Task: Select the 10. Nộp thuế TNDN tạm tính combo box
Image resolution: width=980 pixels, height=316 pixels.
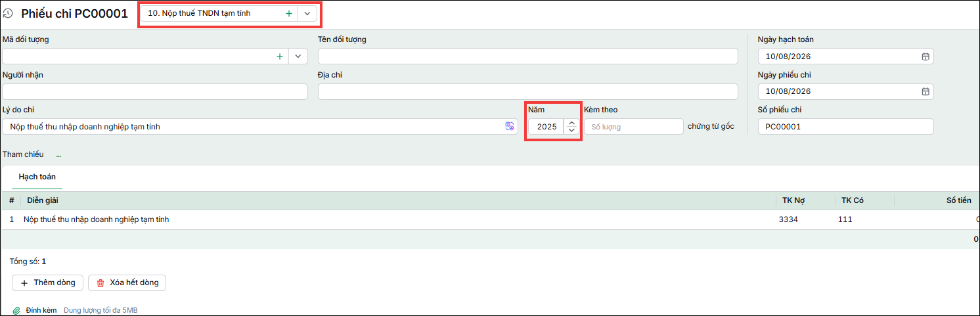Action: pyautogui.click(x=229, y=13)
